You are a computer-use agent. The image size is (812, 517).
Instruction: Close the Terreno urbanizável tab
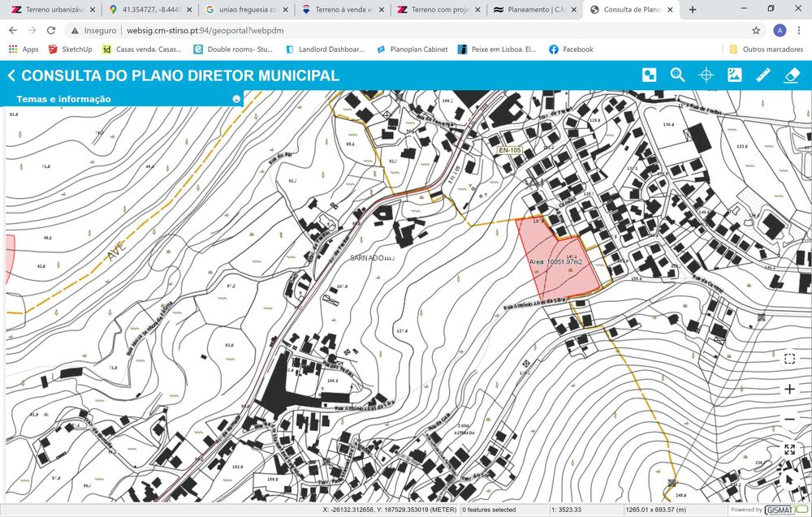93,9
